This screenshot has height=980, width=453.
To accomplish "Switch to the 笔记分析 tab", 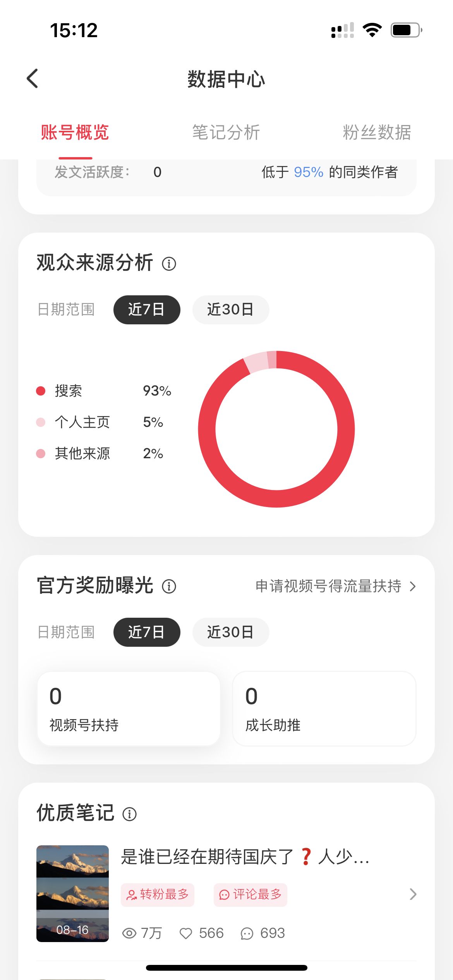I will [226, 132].
